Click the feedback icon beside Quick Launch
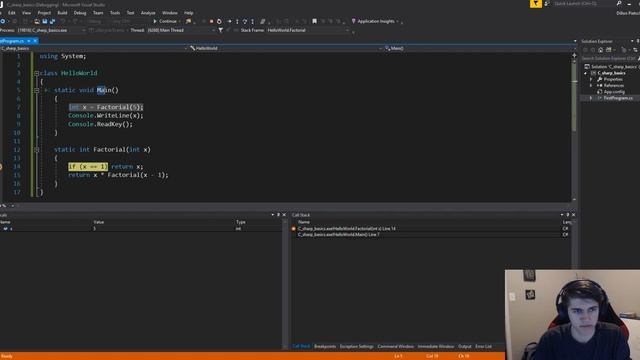 547,4
